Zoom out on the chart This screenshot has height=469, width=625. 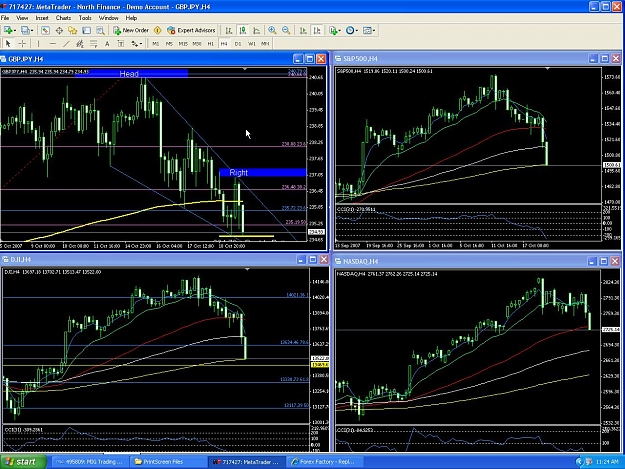pyautogui.click(x=286, y=30)
